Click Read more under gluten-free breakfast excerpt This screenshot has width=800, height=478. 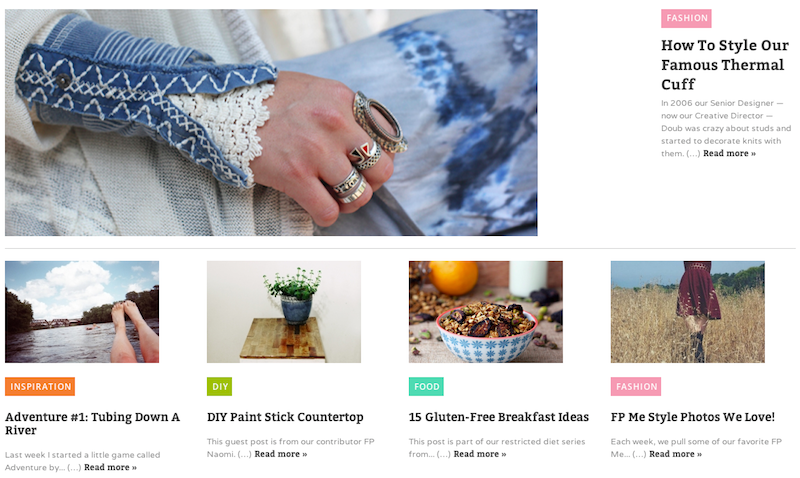480,454
